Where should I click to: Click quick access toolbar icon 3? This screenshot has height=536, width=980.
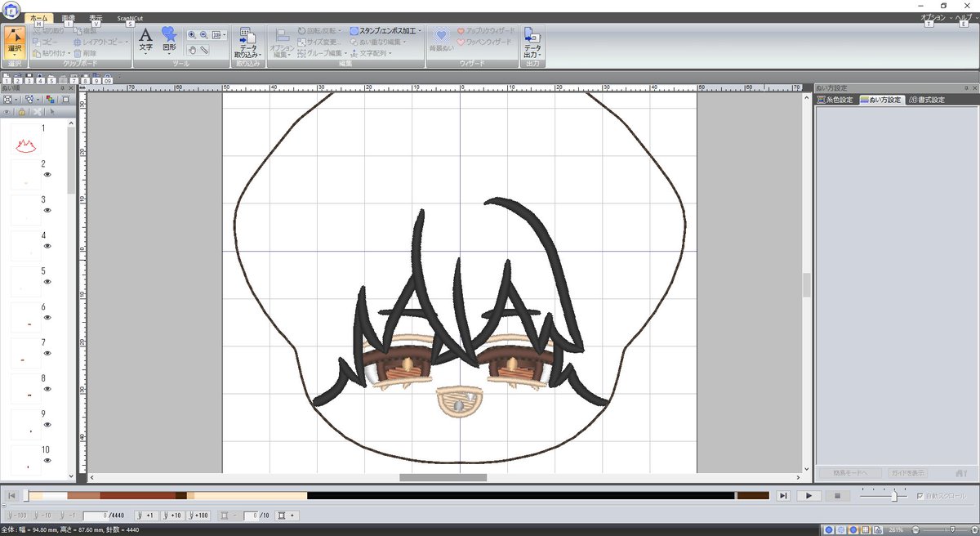coord(29,80)
